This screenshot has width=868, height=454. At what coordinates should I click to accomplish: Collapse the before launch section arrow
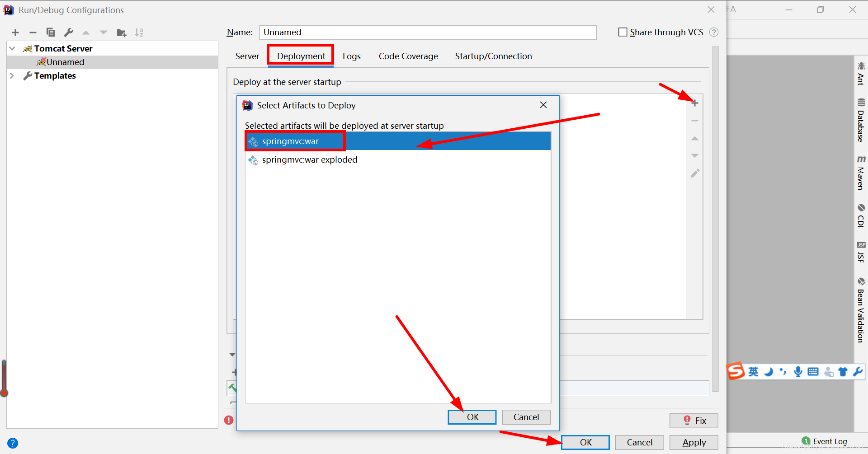tap(232, 355)
